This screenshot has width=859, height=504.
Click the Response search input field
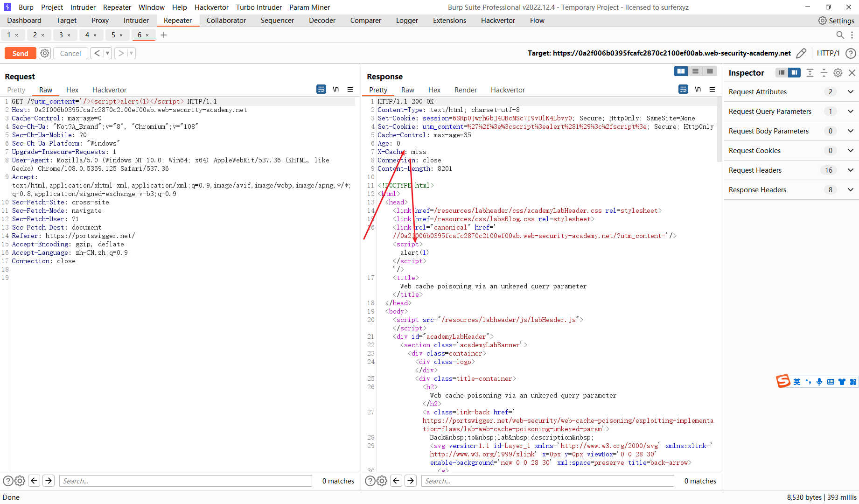coord(548,481)
